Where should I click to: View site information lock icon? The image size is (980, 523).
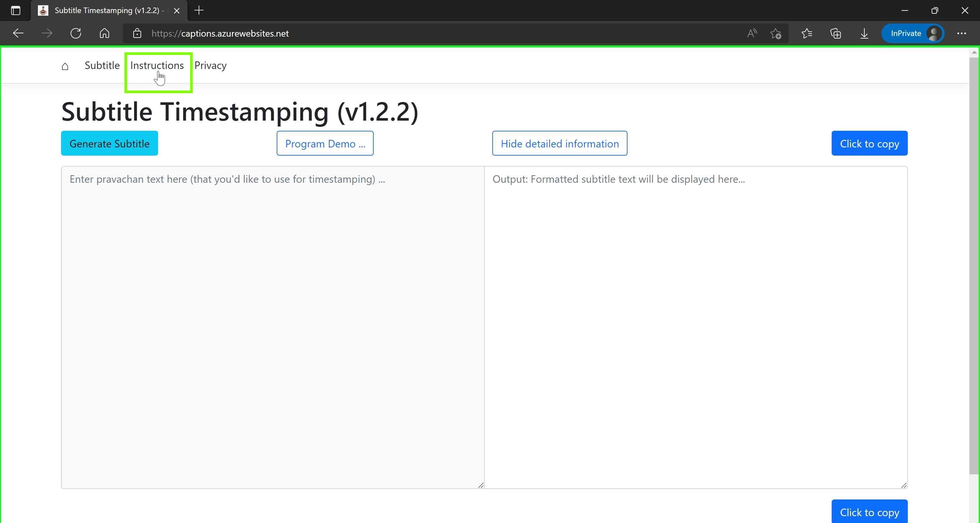(137, 33)
